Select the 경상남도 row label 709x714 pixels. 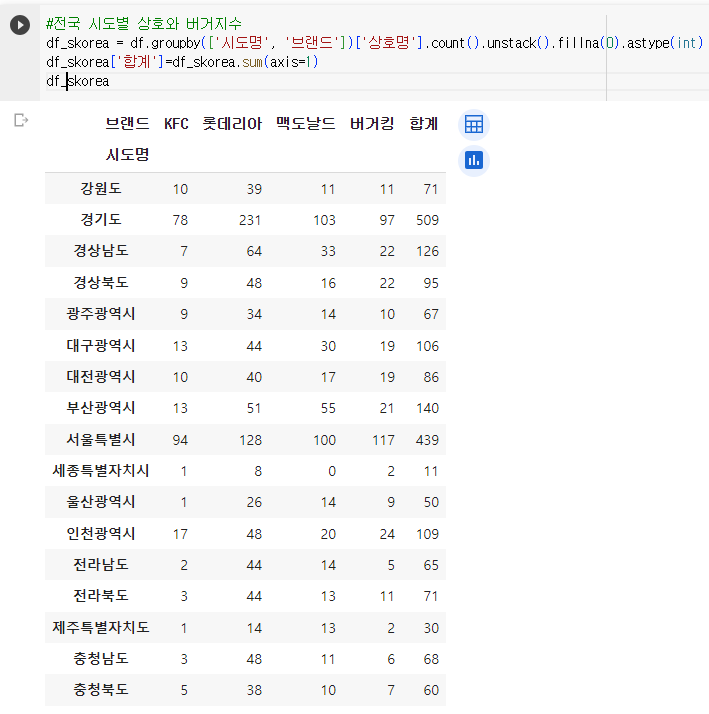click(101, 250)
